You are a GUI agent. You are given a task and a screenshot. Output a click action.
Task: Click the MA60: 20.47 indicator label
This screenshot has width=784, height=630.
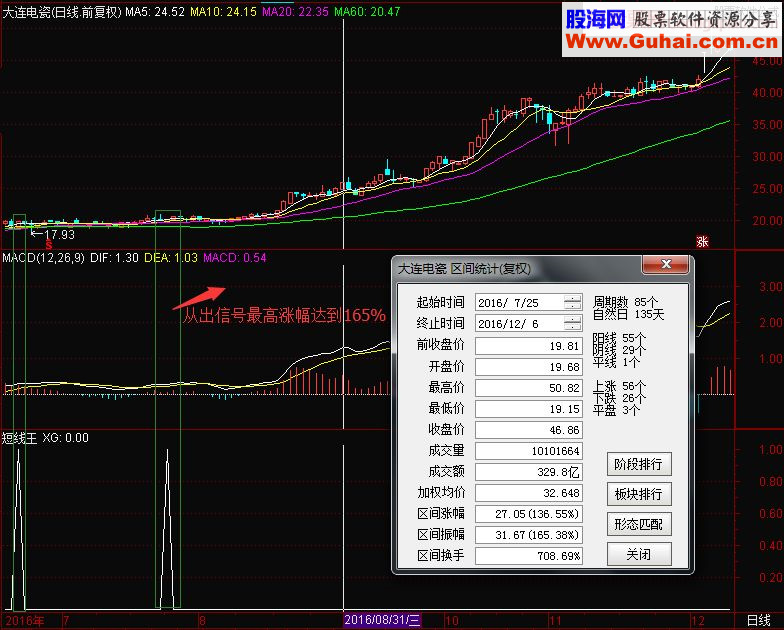368,12
